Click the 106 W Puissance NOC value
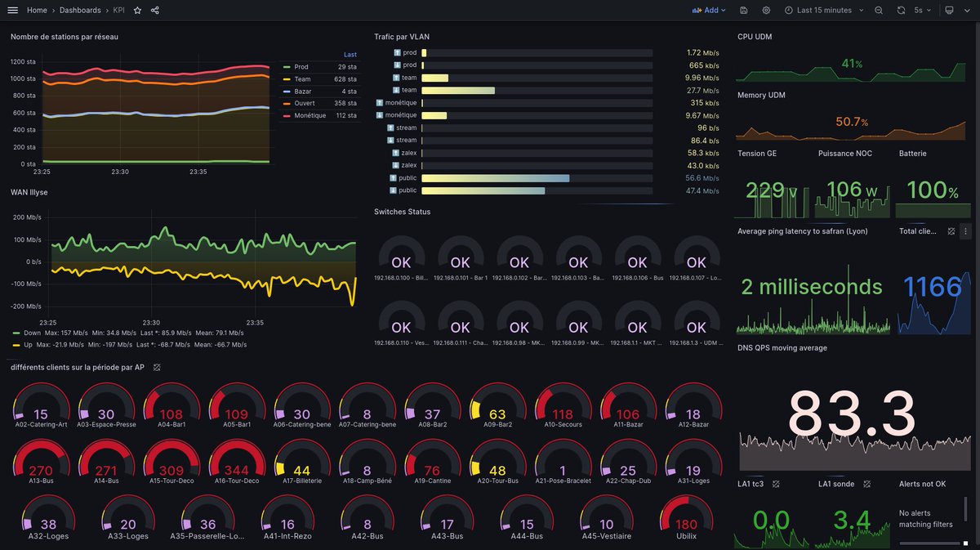Screen dimensions: 980x550 pyautogui.click(x=853, y=190)
